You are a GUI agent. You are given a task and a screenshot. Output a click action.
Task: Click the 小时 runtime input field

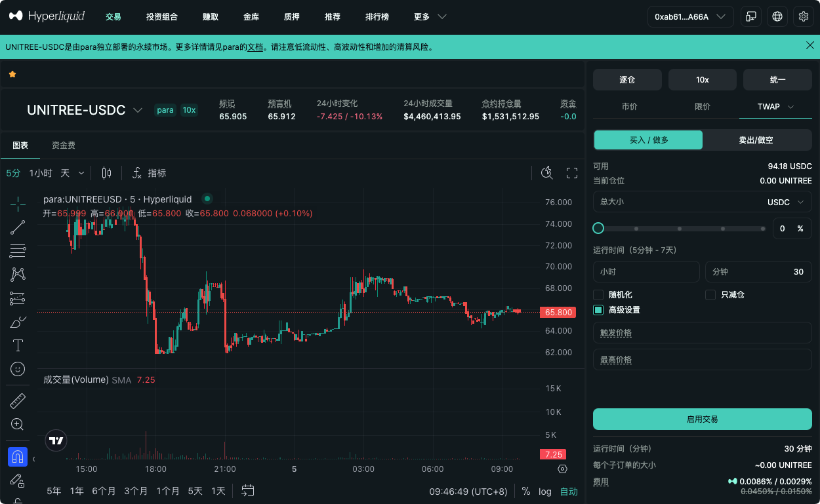(x=646, y=271)
